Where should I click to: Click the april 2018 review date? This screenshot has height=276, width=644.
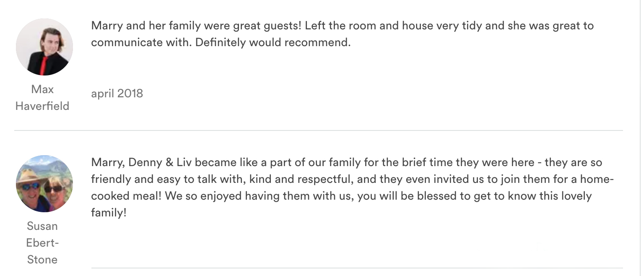click(x=117, y=93)
